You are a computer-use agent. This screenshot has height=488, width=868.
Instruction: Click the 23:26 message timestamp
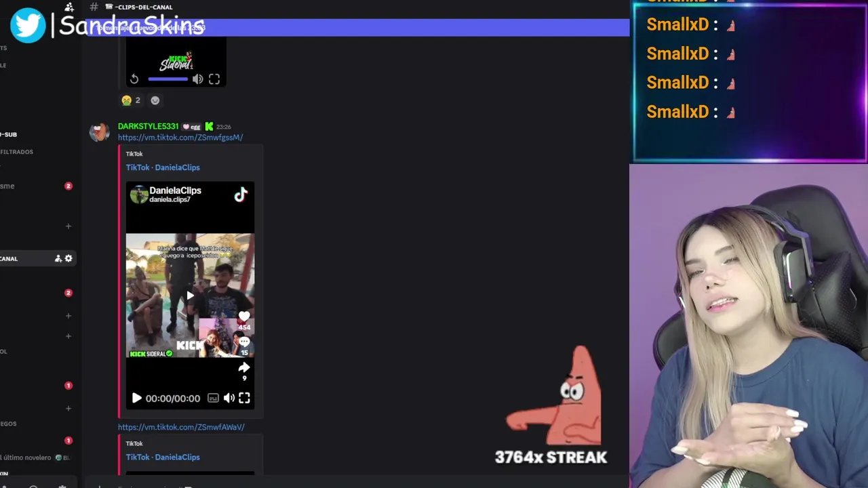(x=223, y=127)
